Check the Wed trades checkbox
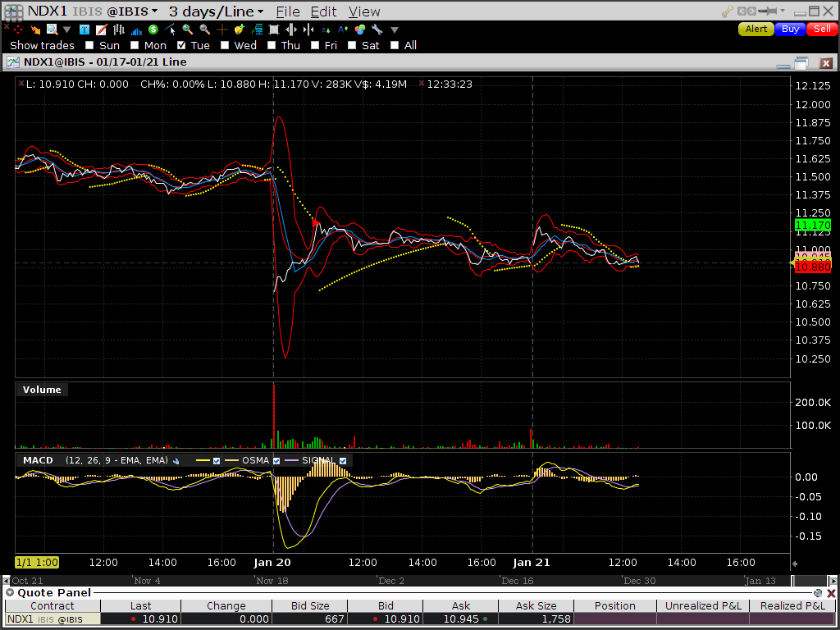Viewport: 840px width, 630px height. click(225, 46)
